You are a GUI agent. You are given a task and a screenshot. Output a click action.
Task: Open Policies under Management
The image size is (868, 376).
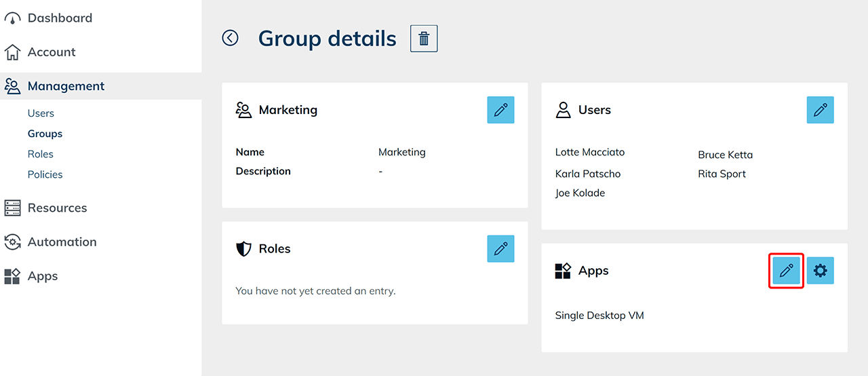[x=45, y=174]
